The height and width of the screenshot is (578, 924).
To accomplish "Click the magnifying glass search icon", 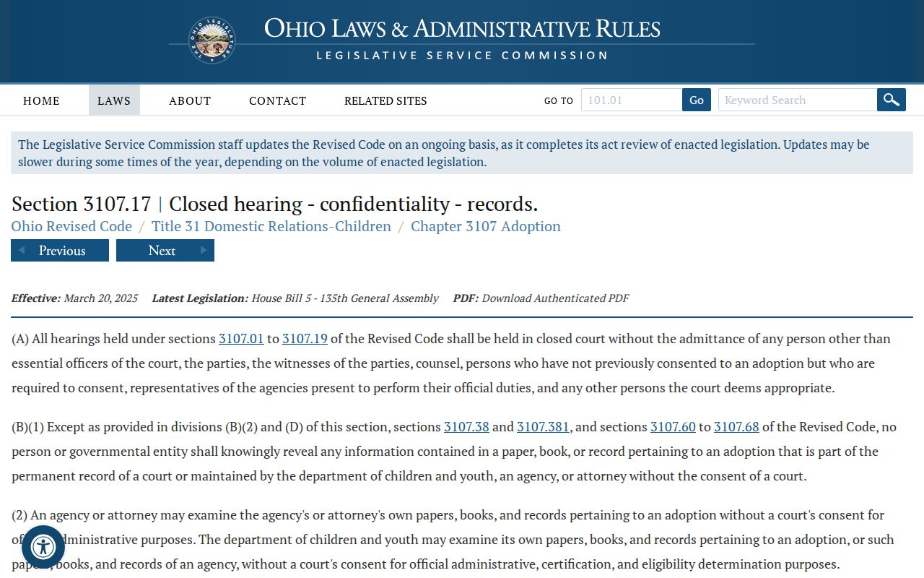I will (892, 100).
